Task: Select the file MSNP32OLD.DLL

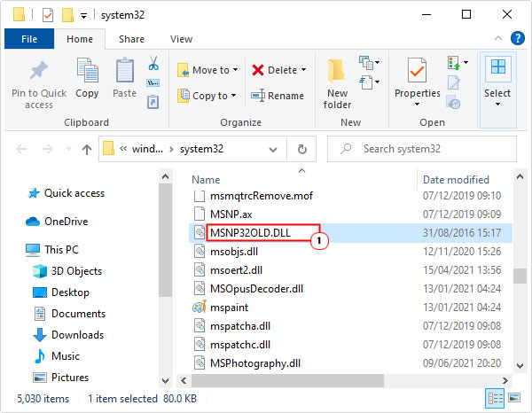Action: [x=250, y=233]
